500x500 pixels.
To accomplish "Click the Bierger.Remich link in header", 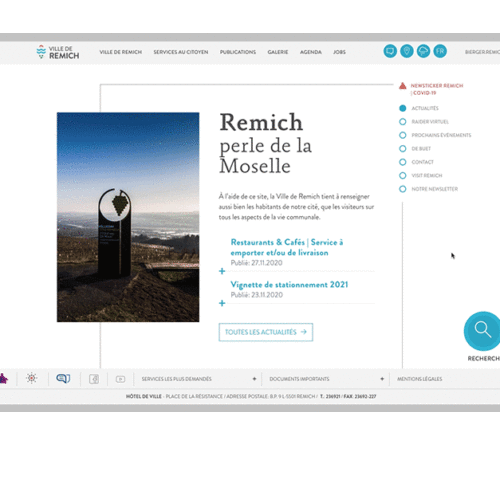I will point(482,52).
